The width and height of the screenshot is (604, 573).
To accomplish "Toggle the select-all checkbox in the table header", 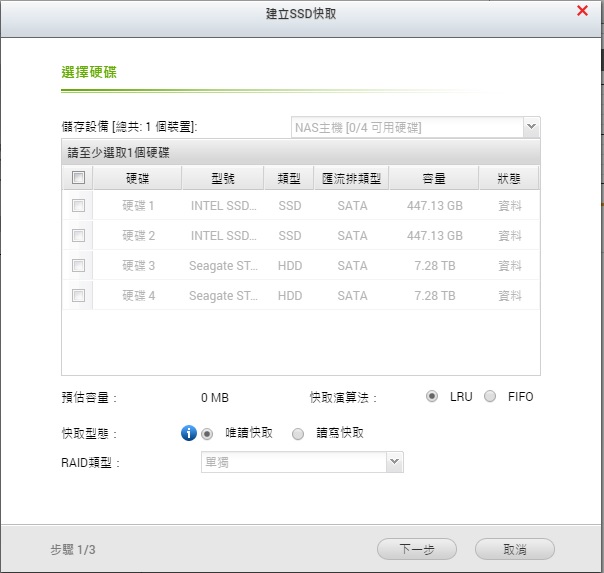I will (79, 178).
